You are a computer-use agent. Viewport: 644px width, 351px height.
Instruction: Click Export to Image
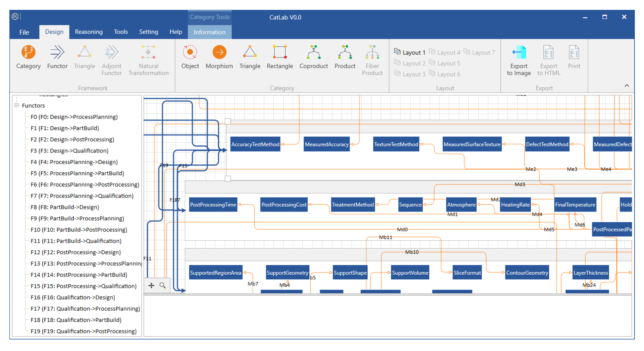coord(519,52)
